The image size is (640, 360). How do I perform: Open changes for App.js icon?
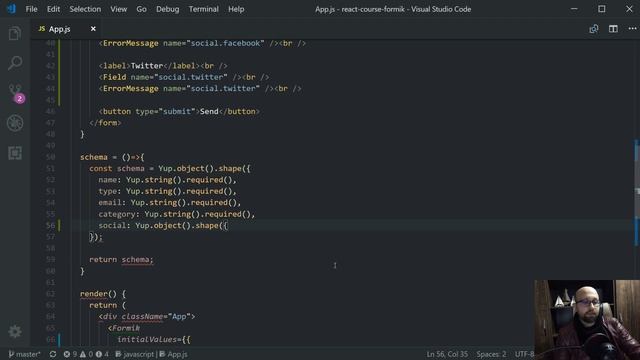click(594, 29)
